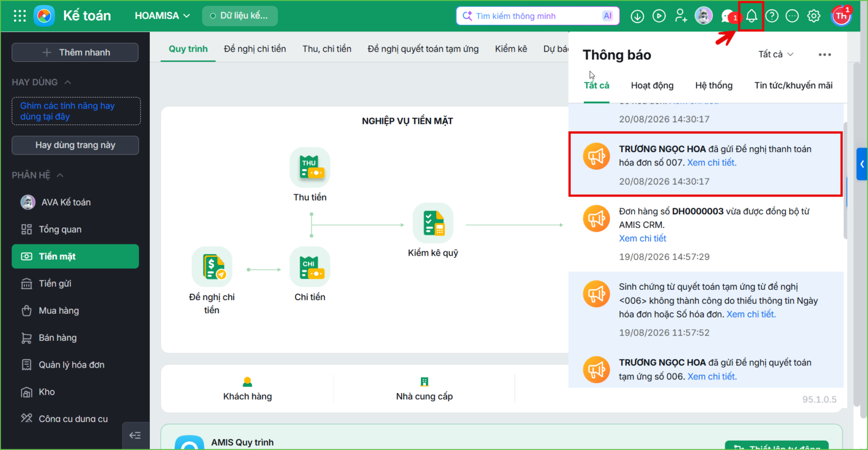The height and width of the screenshot is (450, 868).
Task: Expand the HOAMISA company dropdown
Action: click(162, 16)
